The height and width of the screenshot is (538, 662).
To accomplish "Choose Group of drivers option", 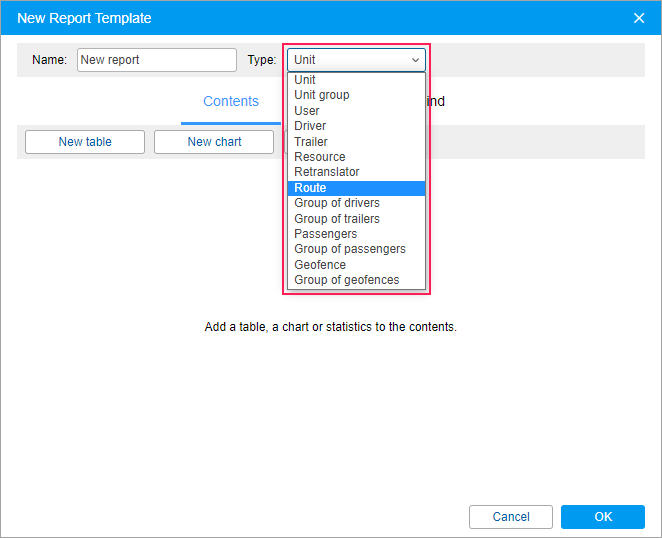I will pyautogui.click(x=337, y=203).
